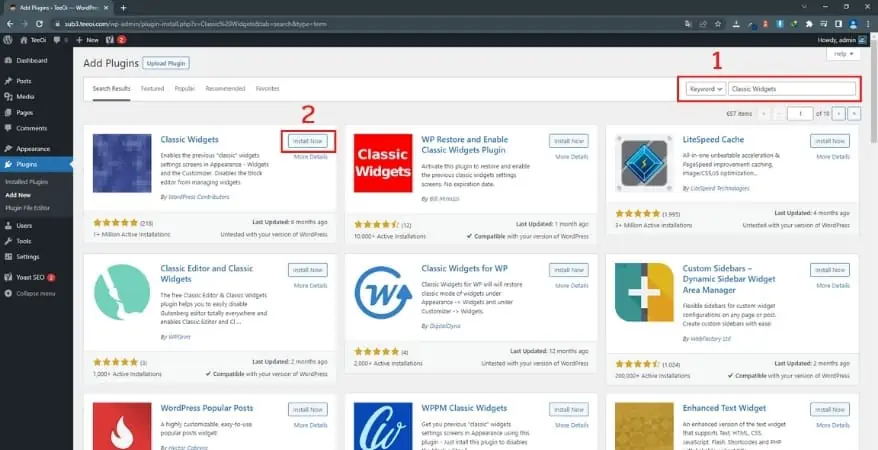This screenshot has width=878, height=450.
Task: Switch to the Recommended plugins tab
Action: point(225,88)
